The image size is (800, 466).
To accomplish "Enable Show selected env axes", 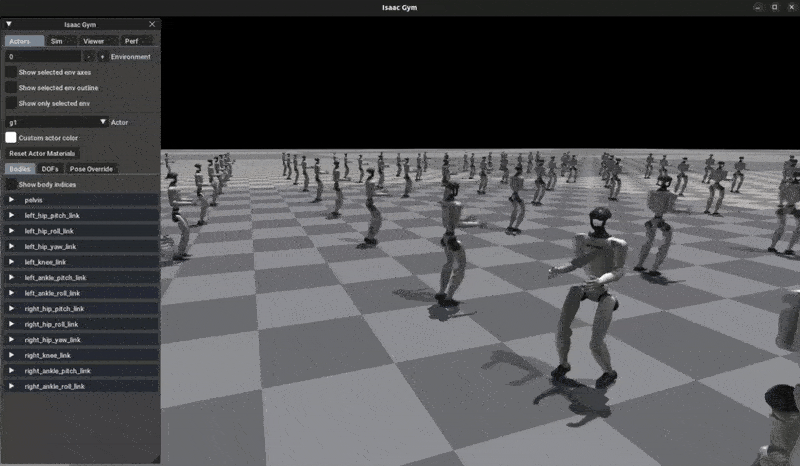I will click(x=11, y=72).
